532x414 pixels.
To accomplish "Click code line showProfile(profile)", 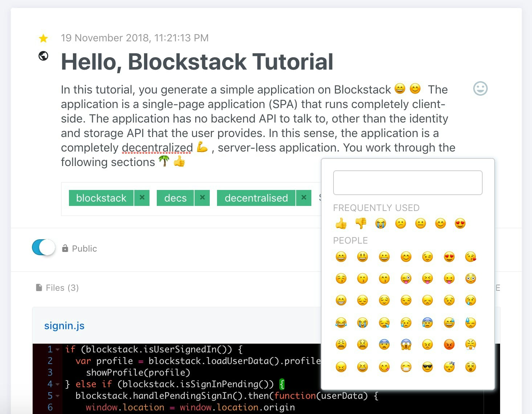I will 138,373.
